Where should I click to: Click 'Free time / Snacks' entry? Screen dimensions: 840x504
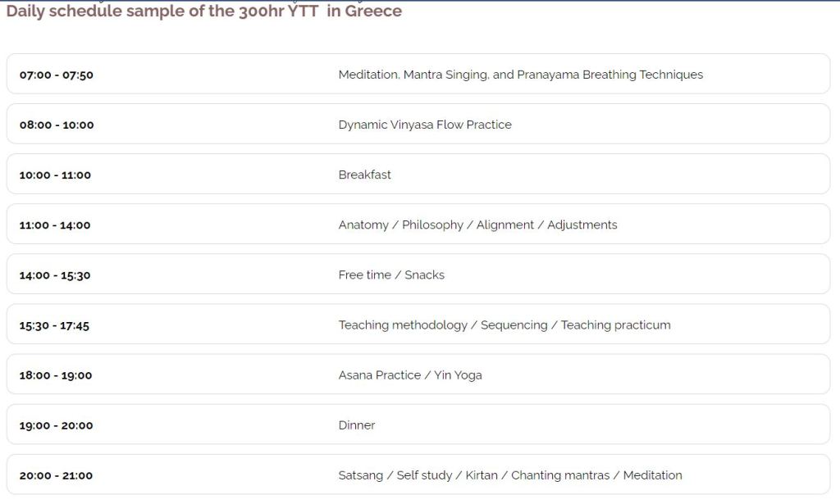[391, 275]
